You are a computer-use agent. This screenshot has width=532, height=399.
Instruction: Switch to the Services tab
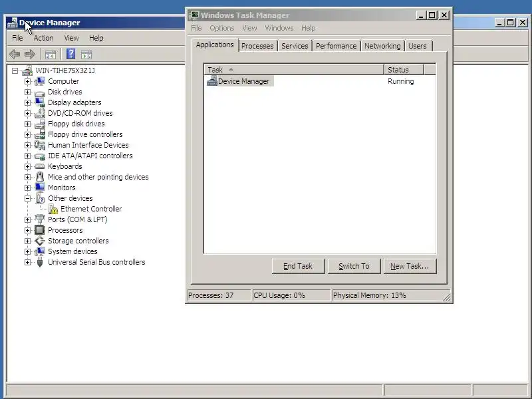click(x=295, y=46)
